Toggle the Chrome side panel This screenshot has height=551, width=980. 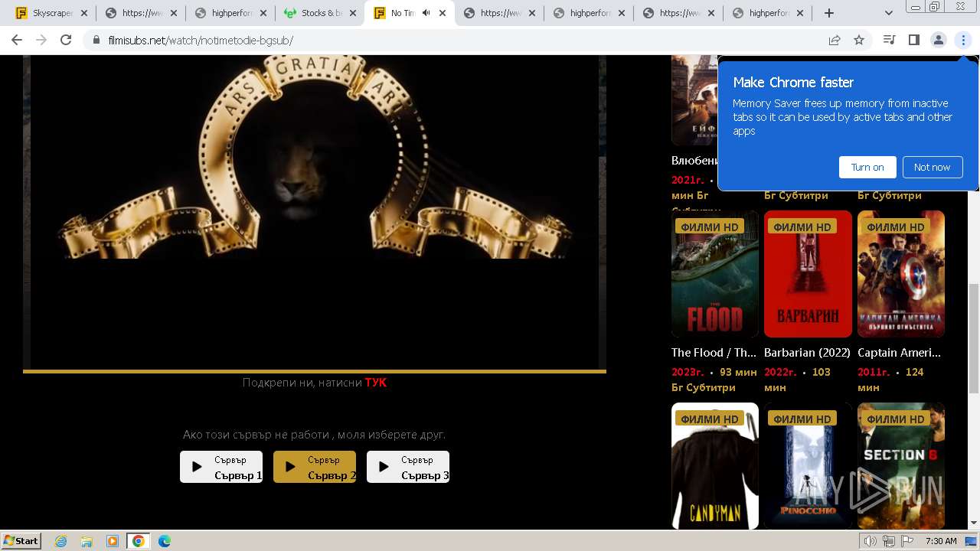click(x=913, y=40)
